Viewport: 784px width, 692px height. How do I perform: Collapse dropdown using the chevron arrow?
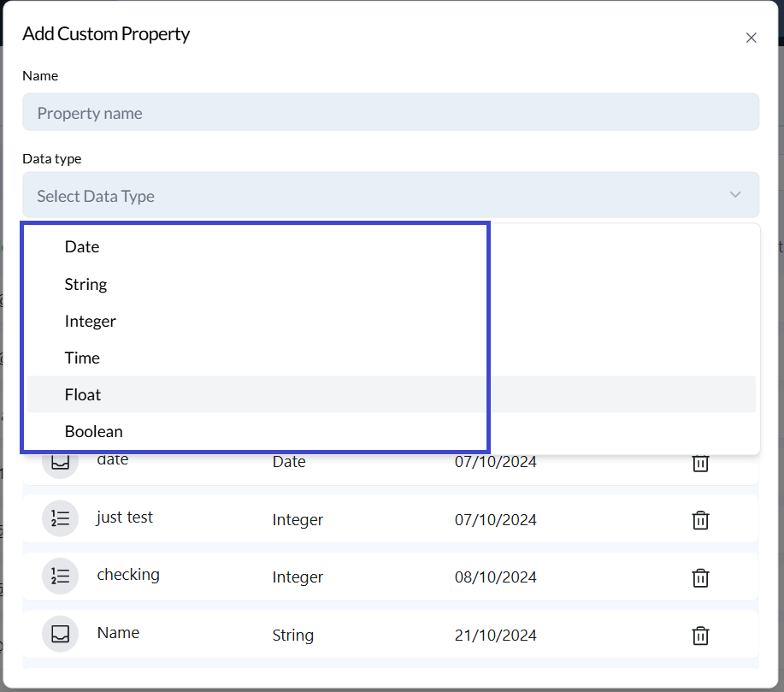pyautogui.click(x=735, y=195)
